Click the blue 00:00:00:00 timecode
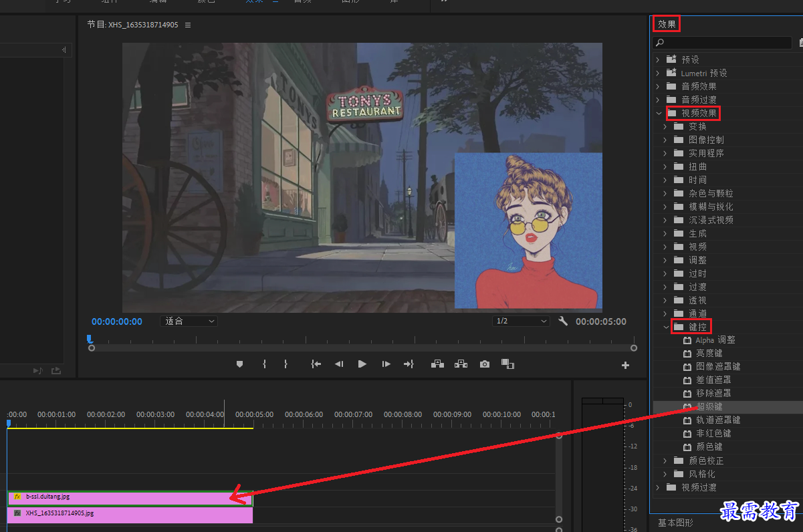The image size is (803, 532). [117, 321]
